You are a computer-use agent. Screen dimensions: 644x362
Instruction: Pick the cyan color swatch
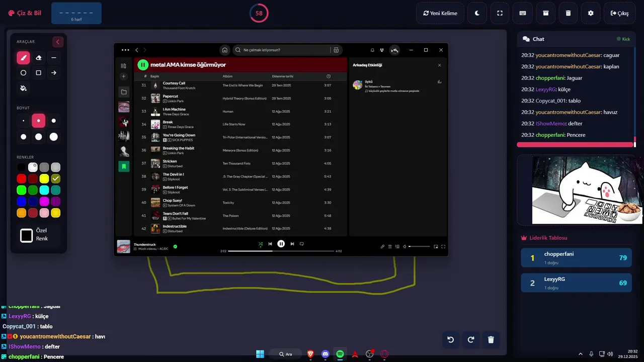point(44,190)
